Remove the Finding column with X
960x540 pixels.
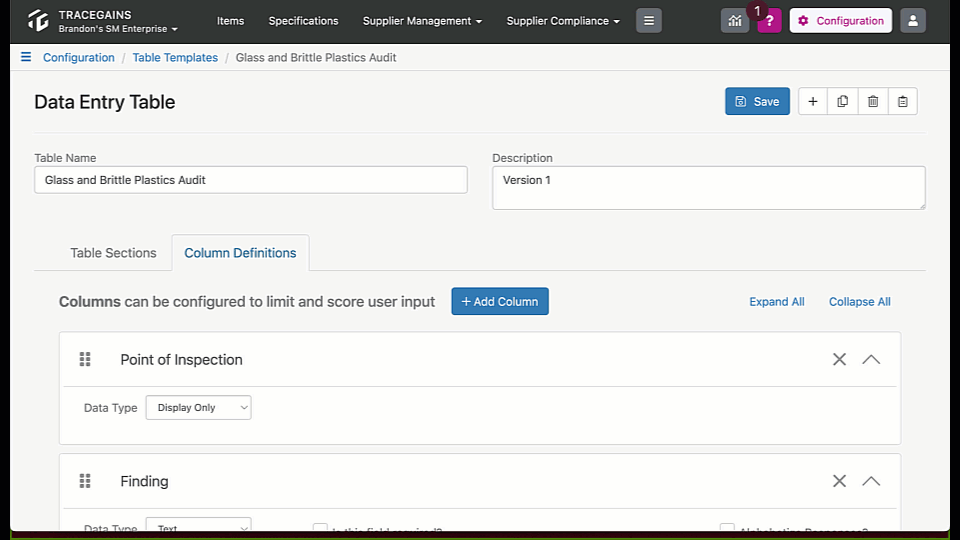tap(839, 481)
